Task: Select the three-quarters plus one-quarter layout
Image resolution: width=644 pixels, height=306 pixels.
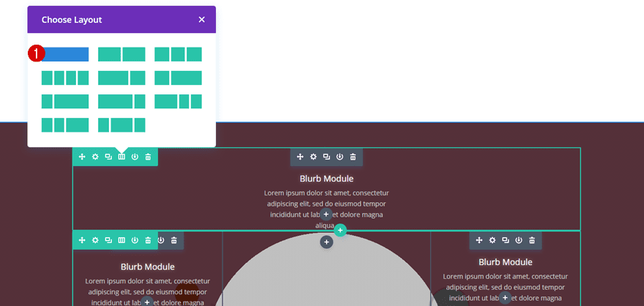Action: pyautogui.click(x=121, y=102)
